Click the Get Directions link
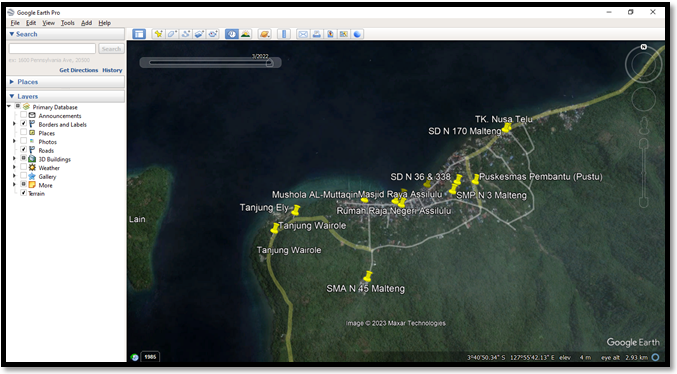 79,70
